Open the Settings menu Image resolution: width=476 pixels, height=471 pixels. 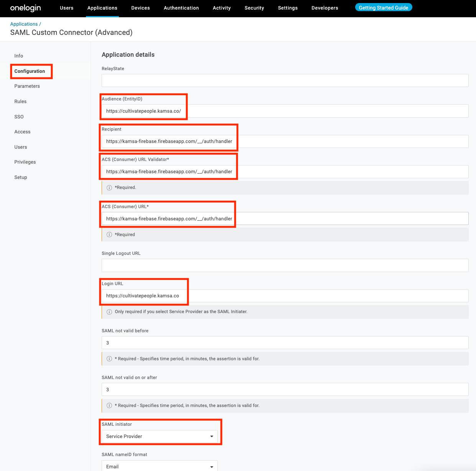[288, 8]
